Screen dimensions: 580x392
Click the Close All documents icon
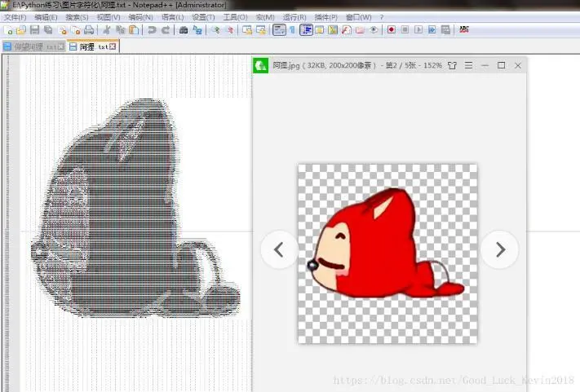click(x=76, y=30)
